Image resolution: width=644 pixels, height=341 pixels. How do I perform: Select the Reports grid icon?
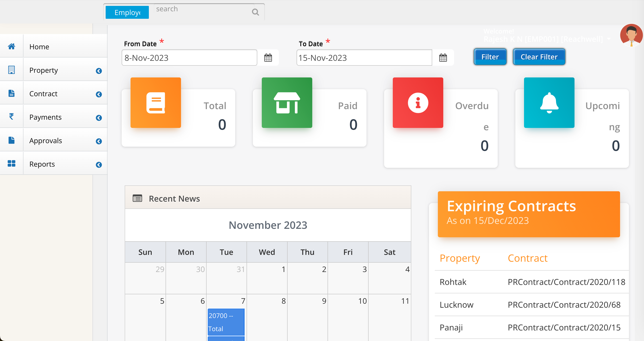(12, 163)
